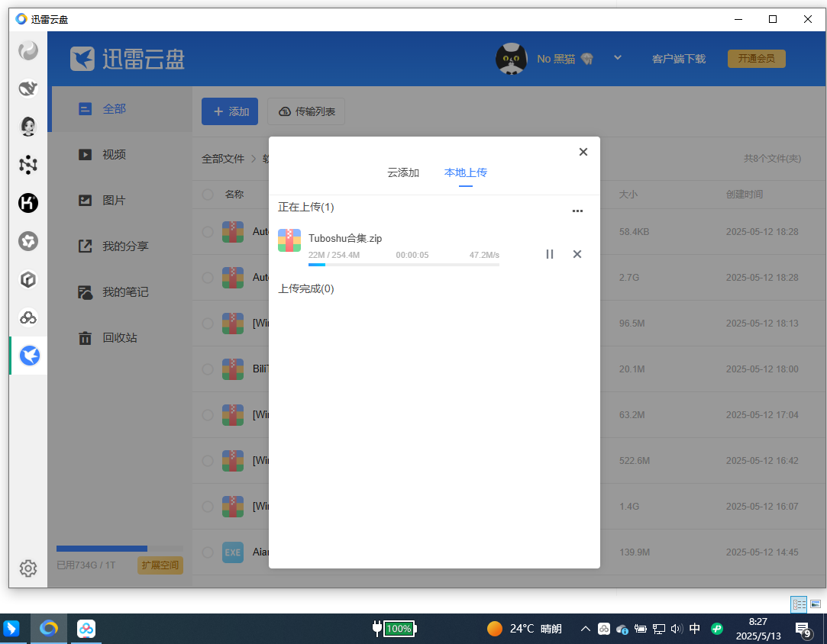Sort by the 创建时间 column header
Screen dimensions: 827x644
click(x=745, y=195)
